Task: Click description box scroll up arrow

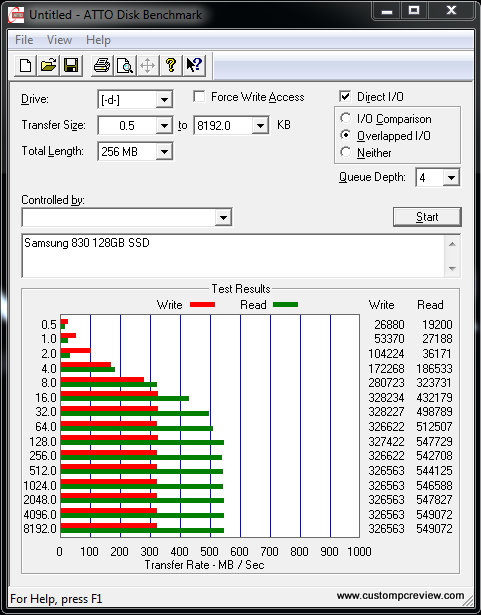Action: [452, 244]
